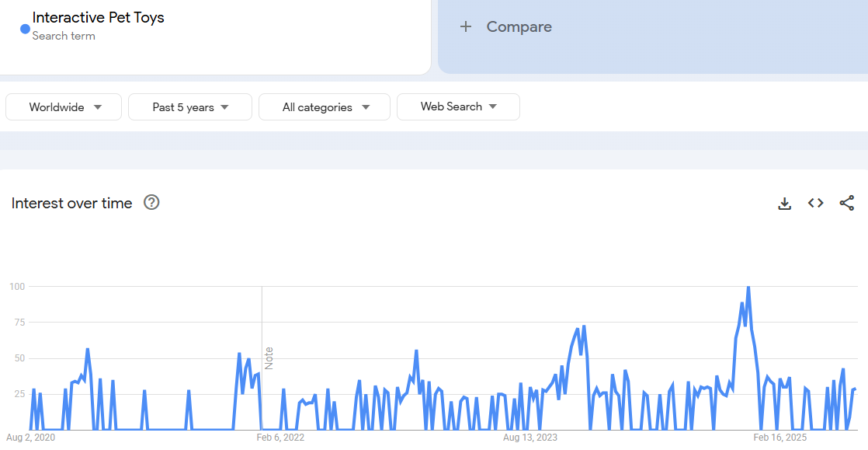The height and width of the screenshot is (450, 868).
Task: Click the Feb 6, 2022 axis label
Action: (280, 438)
